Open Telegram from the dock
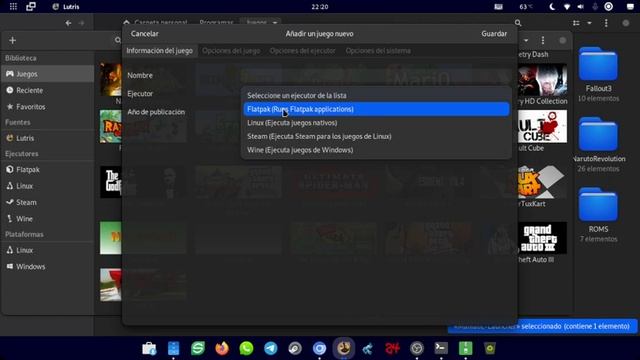The image size is (640, 360). point(271,348)
